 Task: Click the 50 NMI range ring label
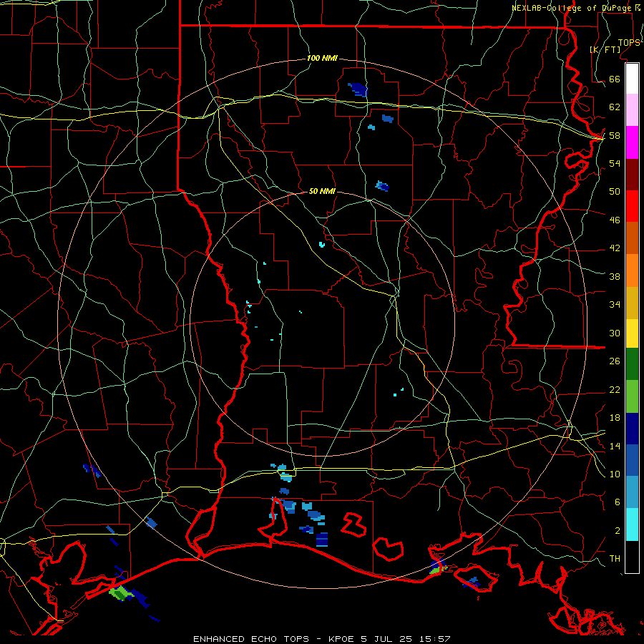[x=322, y=191]
